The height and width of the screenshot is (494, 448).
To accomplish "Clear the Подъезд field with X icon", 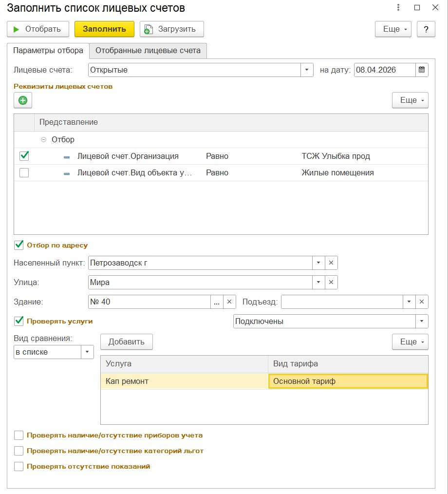I will (422, 302).
